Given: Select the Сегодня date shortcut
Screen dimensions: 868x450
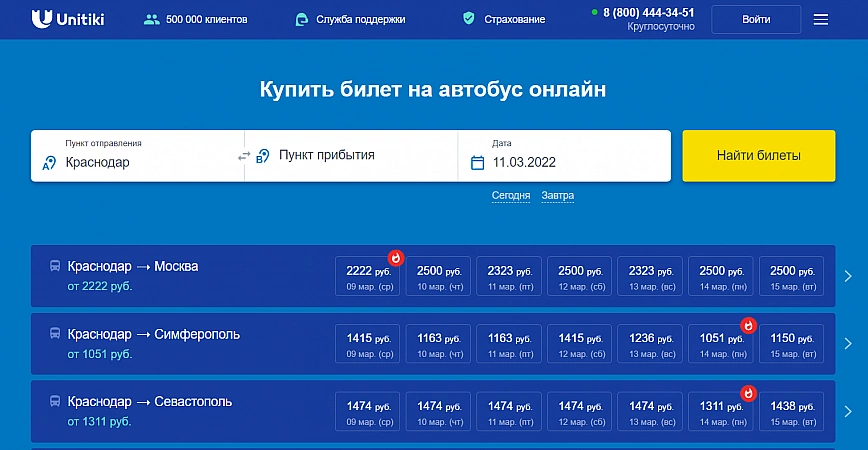Looking at the screenshot, I should [510, 195].
